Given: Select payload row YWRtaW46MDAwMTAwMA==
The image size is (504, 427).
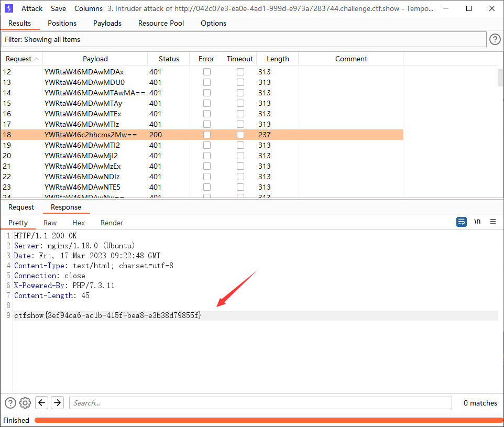Looking at the screenshot, I should pos(202,93).
